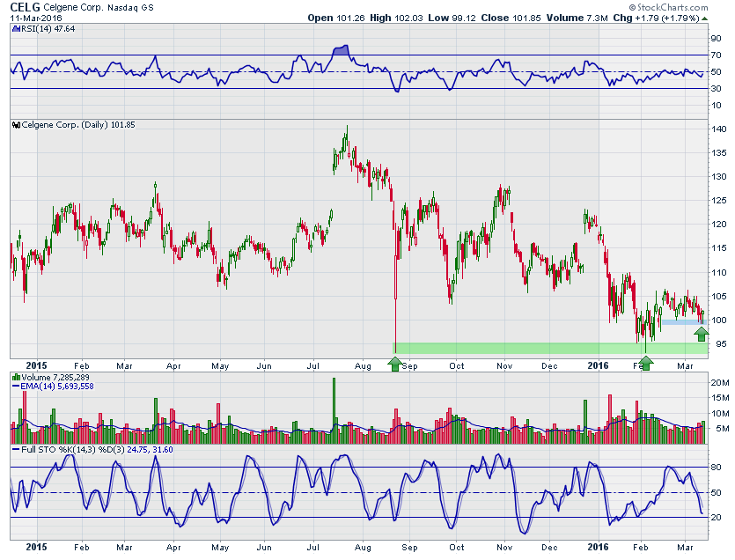
Task: Click the 95 price axis label
Action: (x=721, y=343)
